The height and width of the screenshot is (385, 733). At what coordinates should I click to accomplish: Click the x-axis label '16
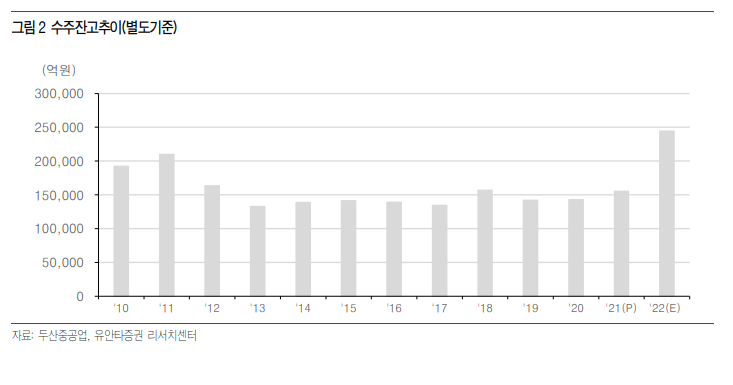pos(394,308)
